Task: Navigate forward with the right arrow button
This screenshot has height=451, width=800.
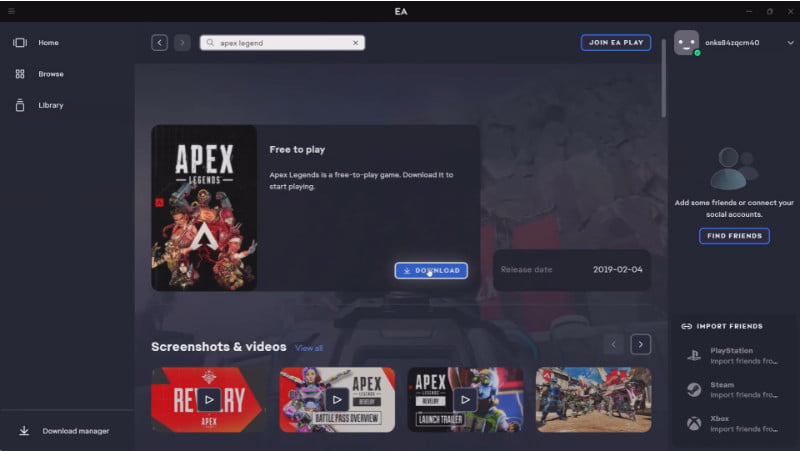Action: pos(182,42)
